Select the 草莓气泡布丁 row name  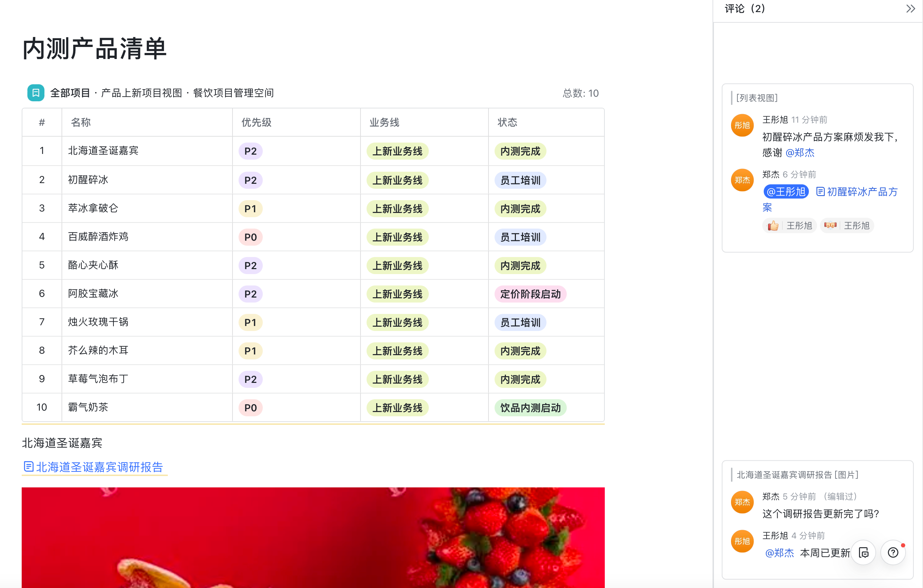point(98,379)
